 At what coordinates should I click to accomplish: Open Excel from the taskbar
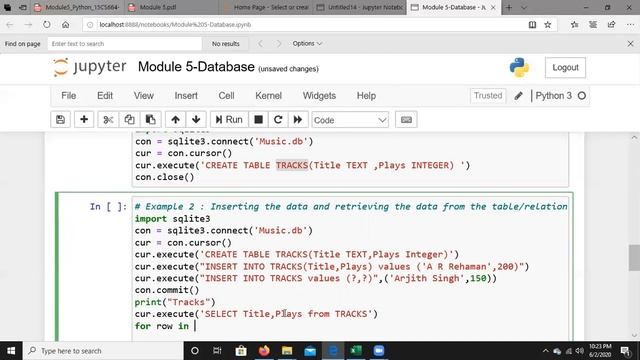point(356,351)
